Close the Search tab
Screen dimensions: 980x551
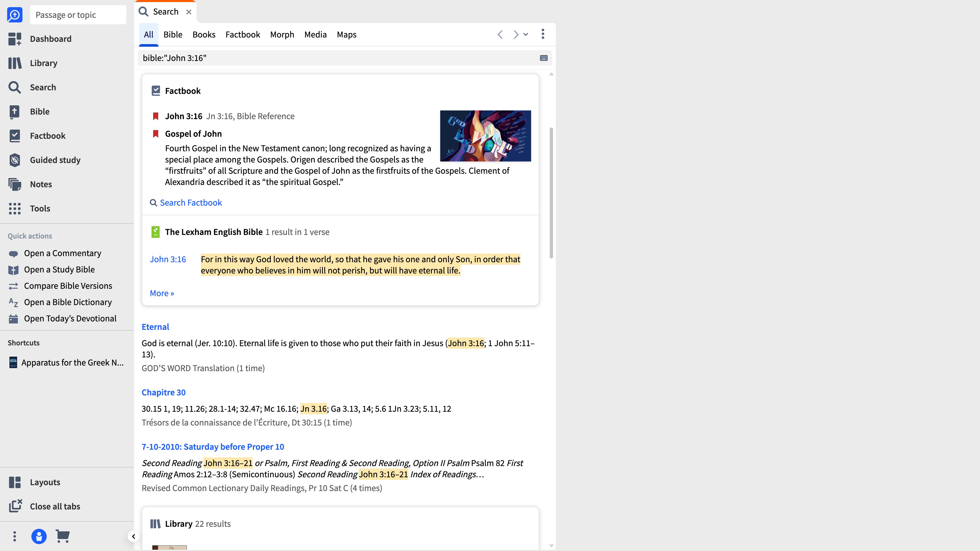tap(189, 12)
